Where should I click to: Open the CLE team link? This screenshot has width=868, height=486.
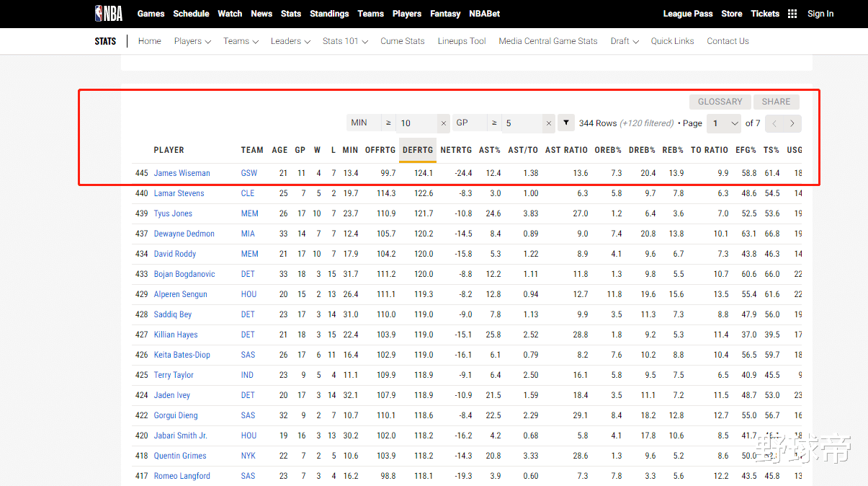point(248,193)
